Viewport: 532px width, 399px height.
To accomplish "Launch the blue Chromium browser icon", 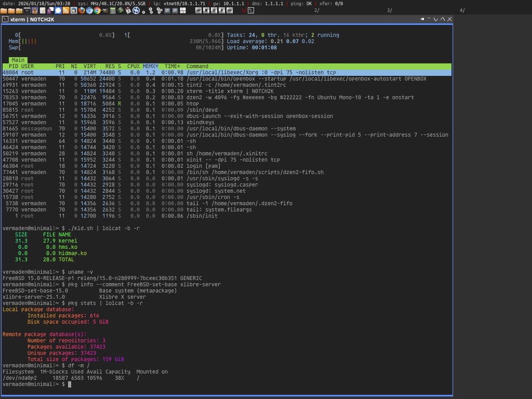I will point(89,10).
